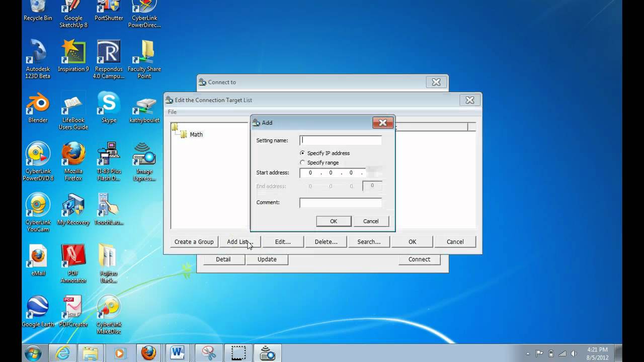
Task: Launch Blender from the desktop
Action: 38,107
